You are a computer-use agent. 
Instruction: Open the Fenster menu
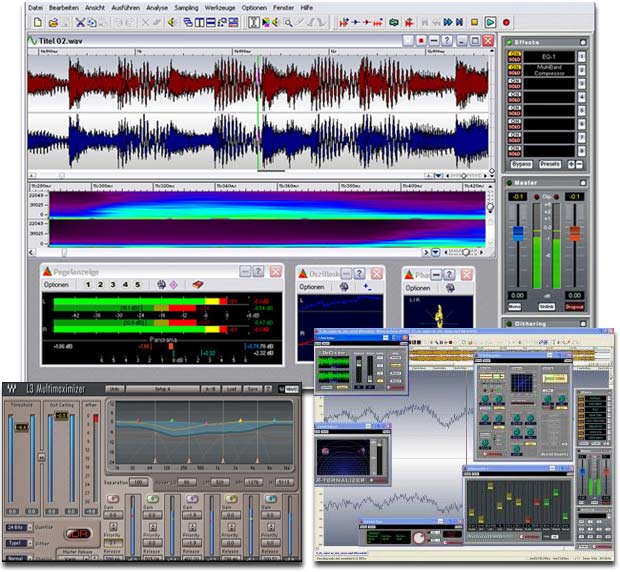pos(284,8)
